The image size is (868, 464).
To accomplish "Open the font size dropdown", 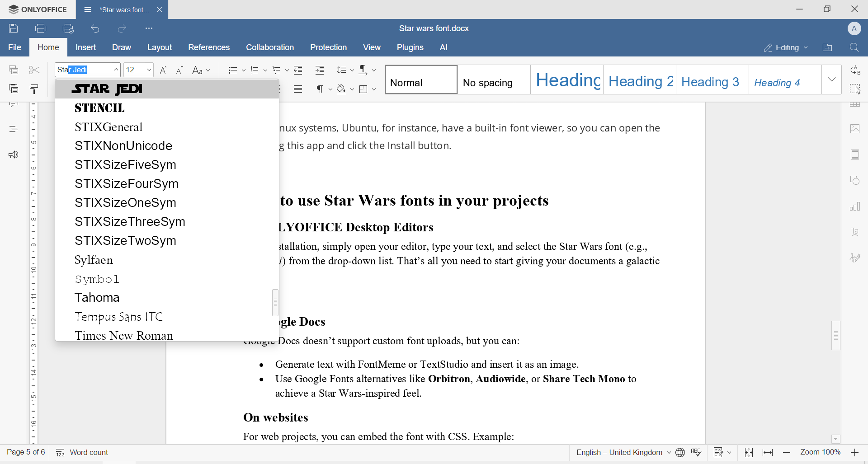I will (x=149, y=70).
